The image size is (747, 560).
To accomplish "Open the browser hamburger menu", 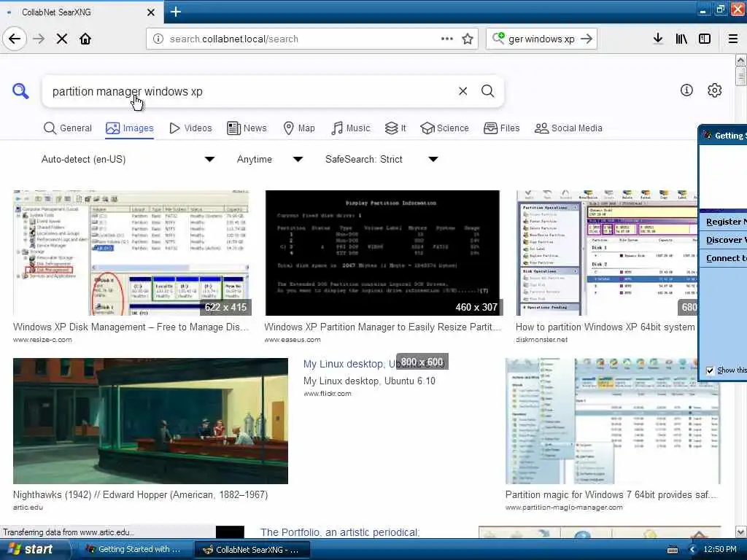I will pos(732,39).
